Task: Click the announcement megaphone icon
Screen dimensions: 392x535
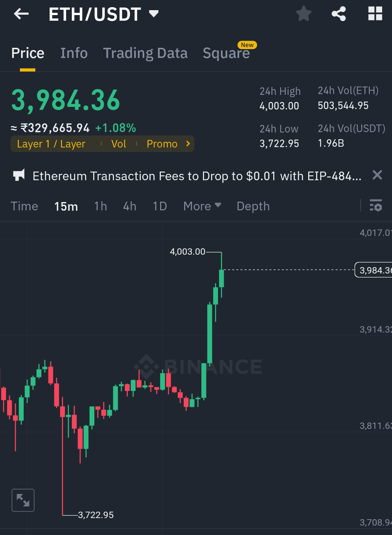Action: pyautogui.click(x=19, y=175)
